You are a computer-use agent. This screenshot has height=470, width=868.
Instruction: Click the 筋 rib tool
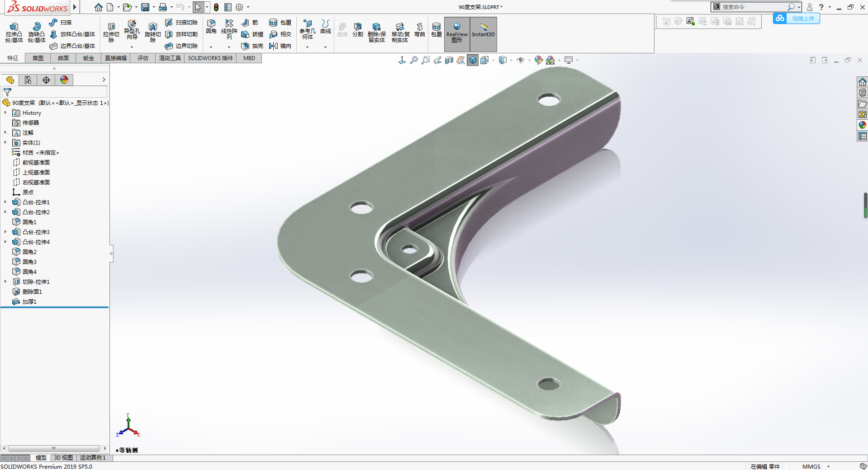coord(250,22)
